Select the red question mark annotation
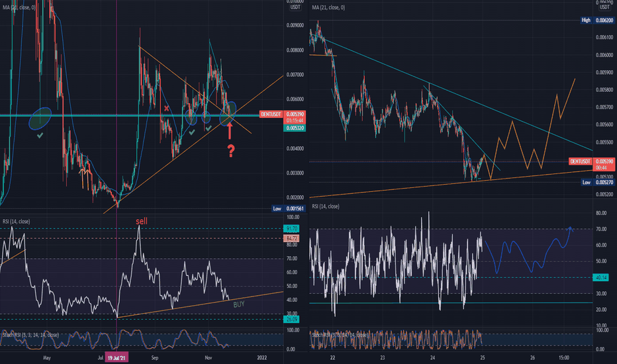The image size is (617, 364). [231, 151]
